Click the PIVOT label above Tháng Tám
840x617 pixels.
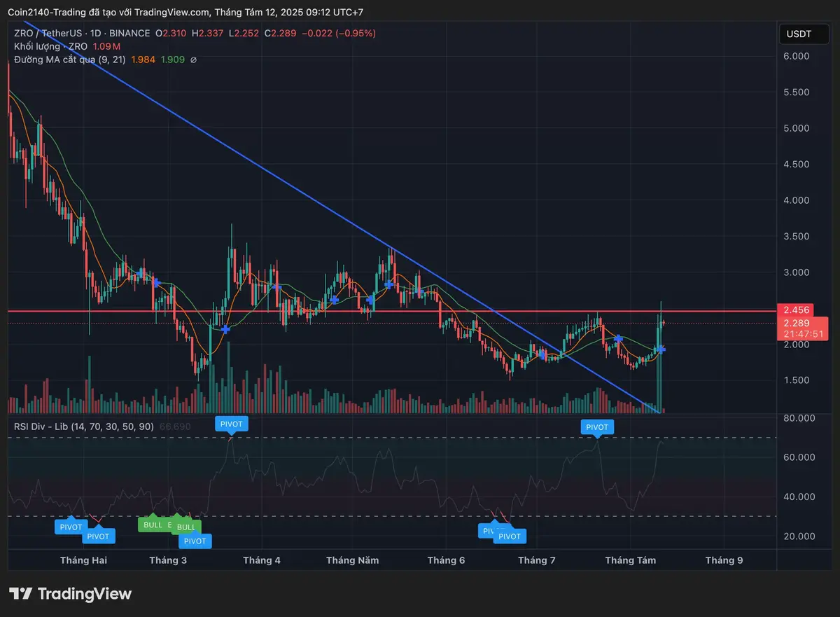[597, 427]
